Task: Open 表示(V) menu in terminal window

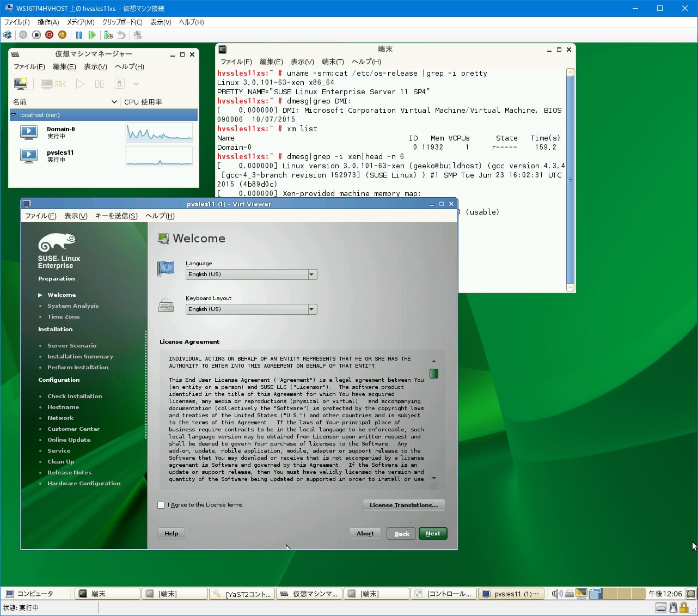Action: 302,62
